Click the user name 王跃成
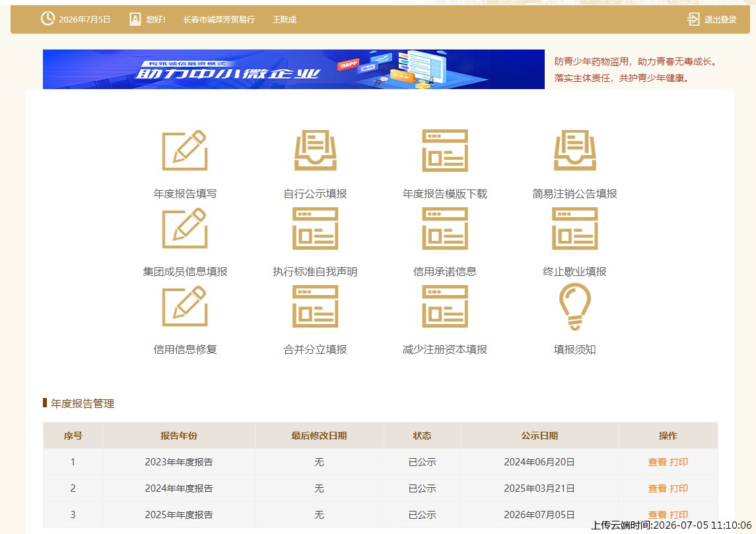The height and width of the screenshot is (534, 756). (x=285, y=20)
